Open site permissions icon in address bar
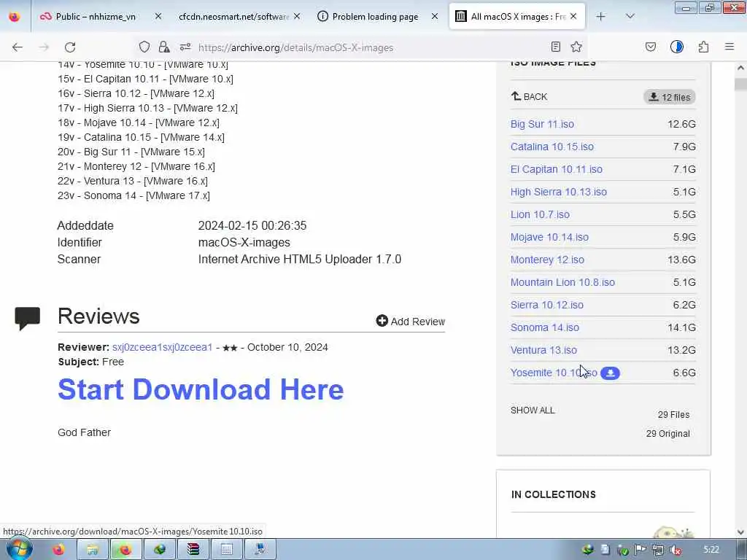Viewport: 747px width, 560px height. click(185, 47)
